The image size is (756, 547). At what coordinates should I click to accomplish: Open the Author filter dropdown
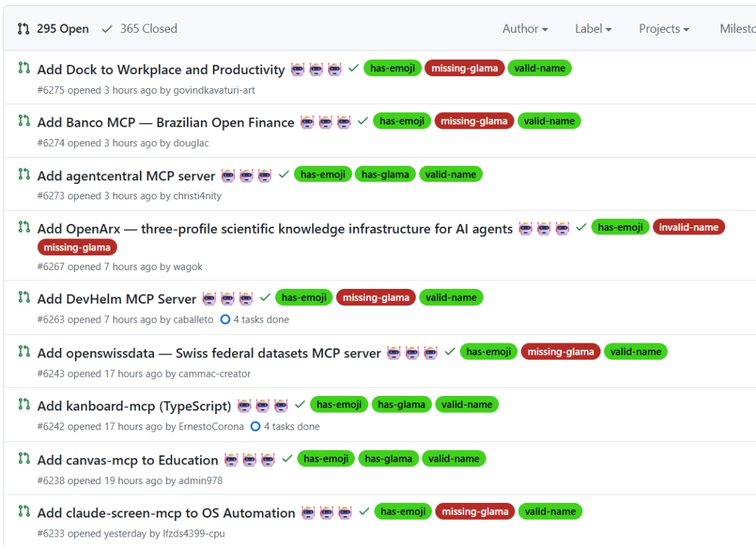525,29
